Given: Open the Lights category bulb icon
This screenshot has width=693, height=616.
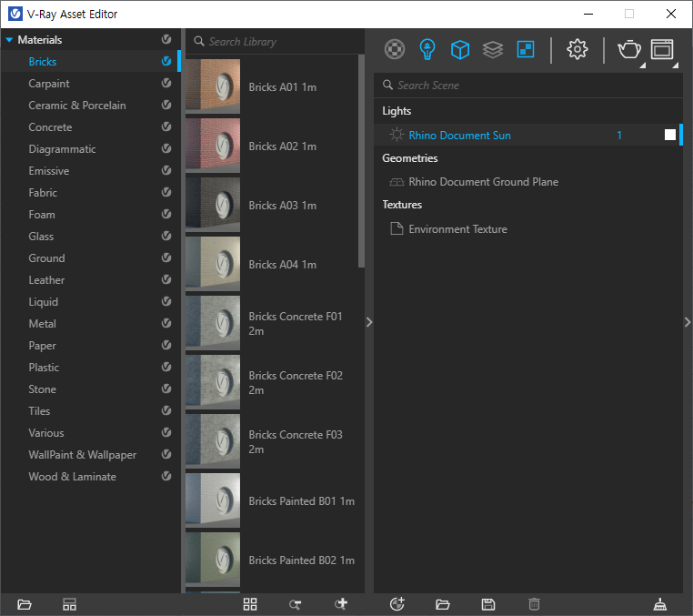Looking at the screenshot, I should [427, 49].
